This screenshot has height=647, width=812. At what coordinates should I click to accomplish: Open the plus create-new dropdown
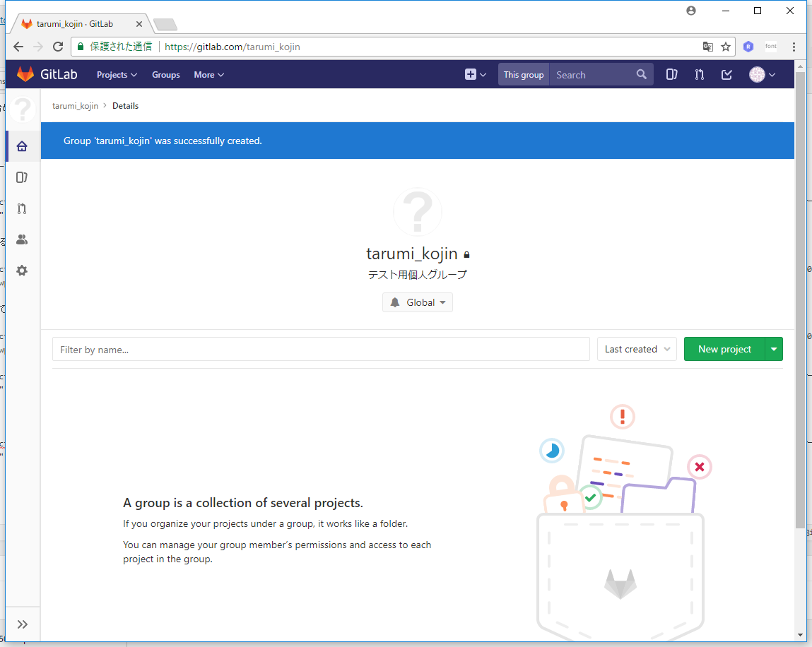click(x=476, y=74)
